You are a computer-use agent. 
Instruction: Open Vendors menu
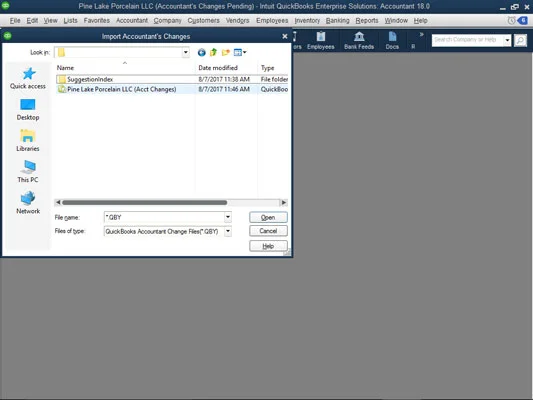pyautogui.click(x=238, y=21)
